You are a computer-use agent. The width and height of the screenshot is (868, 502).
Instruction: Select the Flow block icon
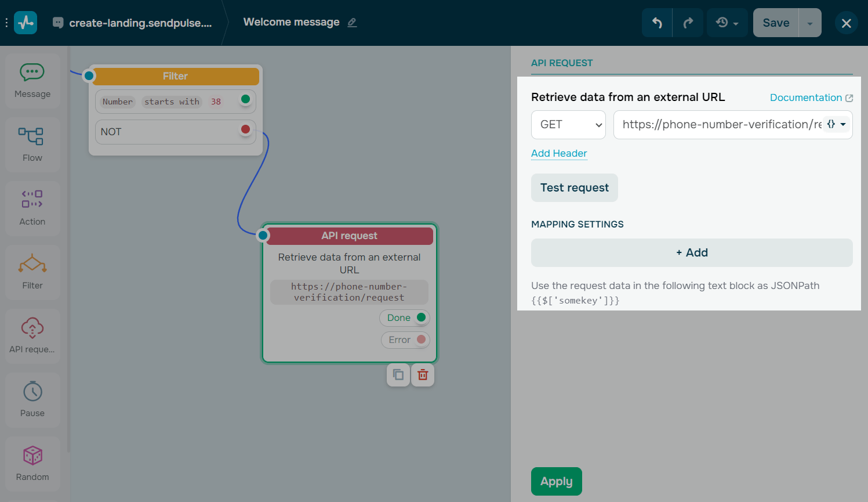click(32, 144)
